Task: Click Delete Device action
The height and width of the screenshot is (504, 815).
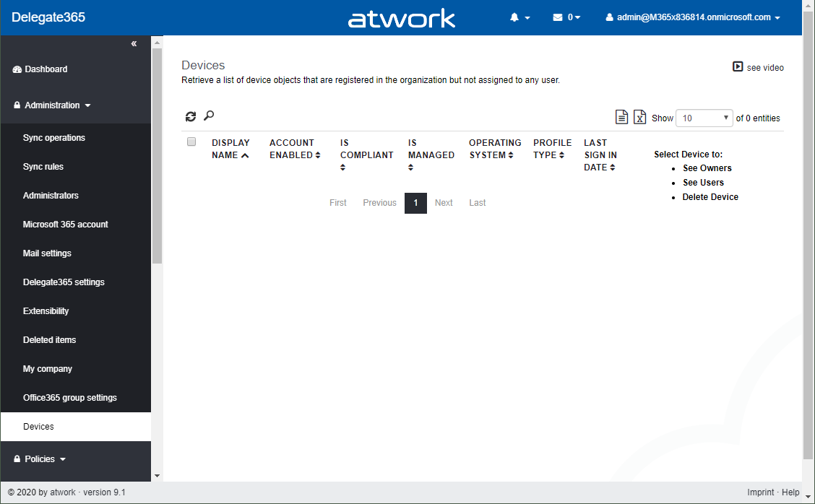Action: [710, 197]
